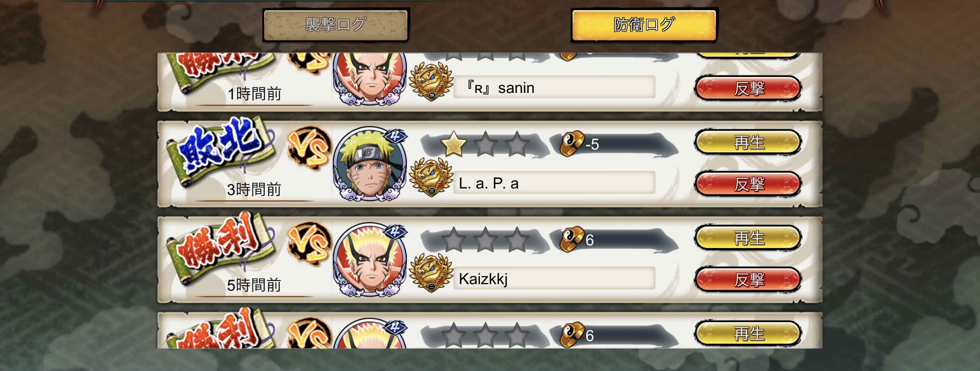Replay the Kaizkkj battle with 再生

click(x=749, y=238)
